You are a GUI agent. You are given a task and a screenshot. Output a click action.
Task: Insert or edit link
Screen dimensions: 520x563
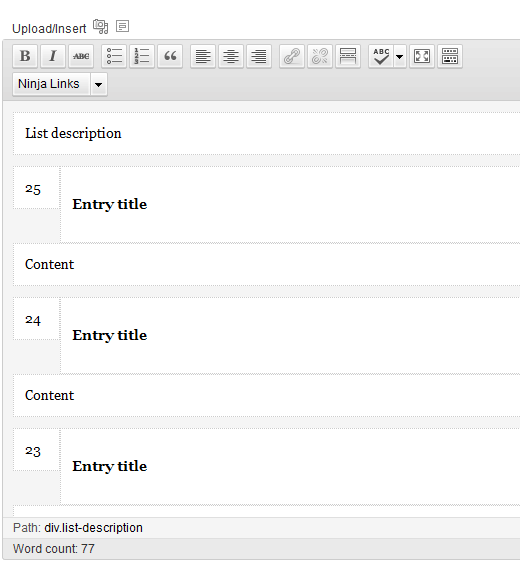[292, 56]
